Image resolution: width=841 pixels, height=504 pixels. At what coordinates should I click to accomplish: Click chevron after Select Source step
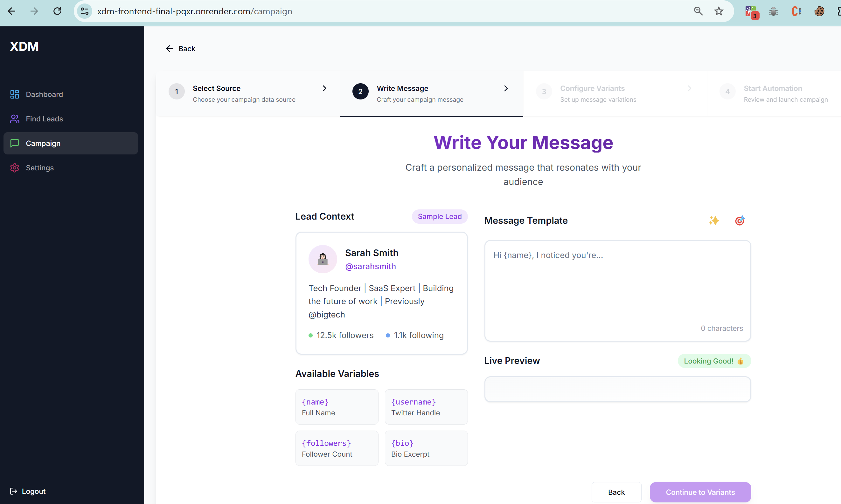(324, 88)
